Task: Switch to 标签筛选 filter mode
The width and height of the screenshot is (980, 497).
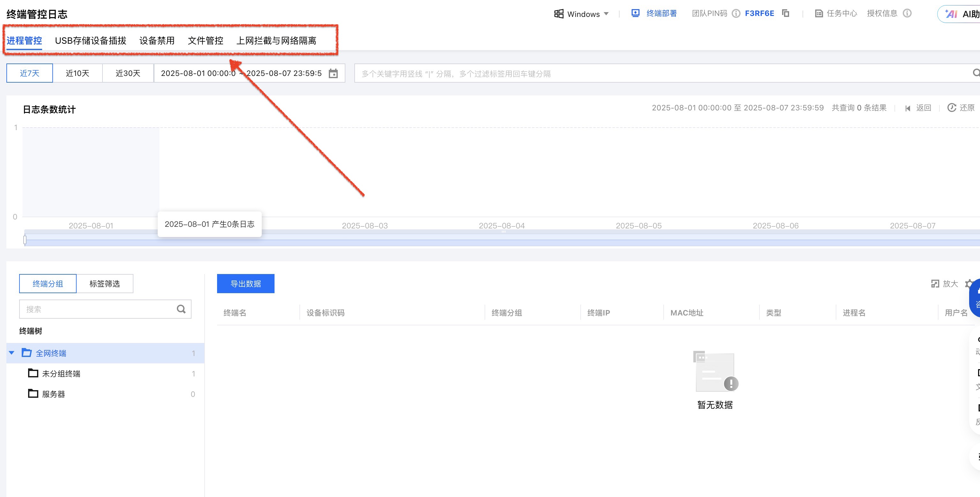Action: tap(105, 284)
